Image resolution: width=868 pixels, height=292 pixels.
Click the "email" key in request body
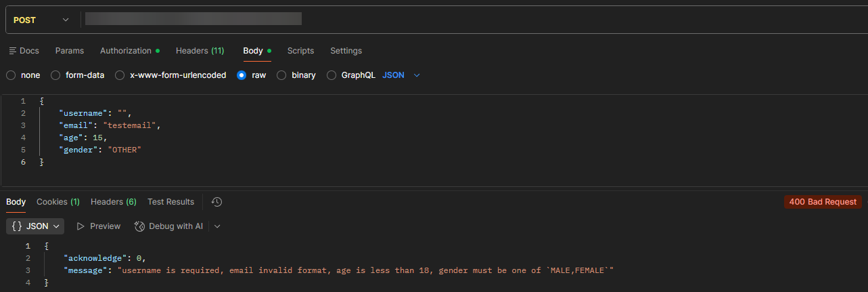pos(76,125)
